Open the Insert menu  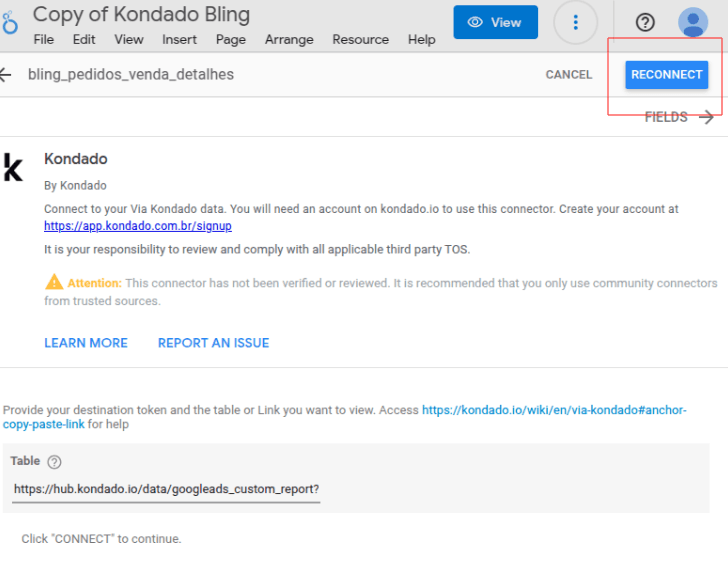(x=179, y=40)
